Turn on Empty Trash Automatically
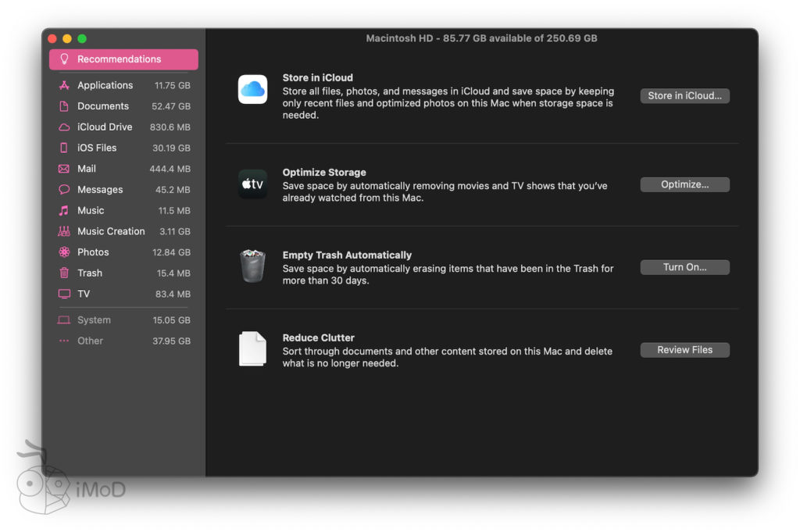The image size is (800, 532). 684,267
